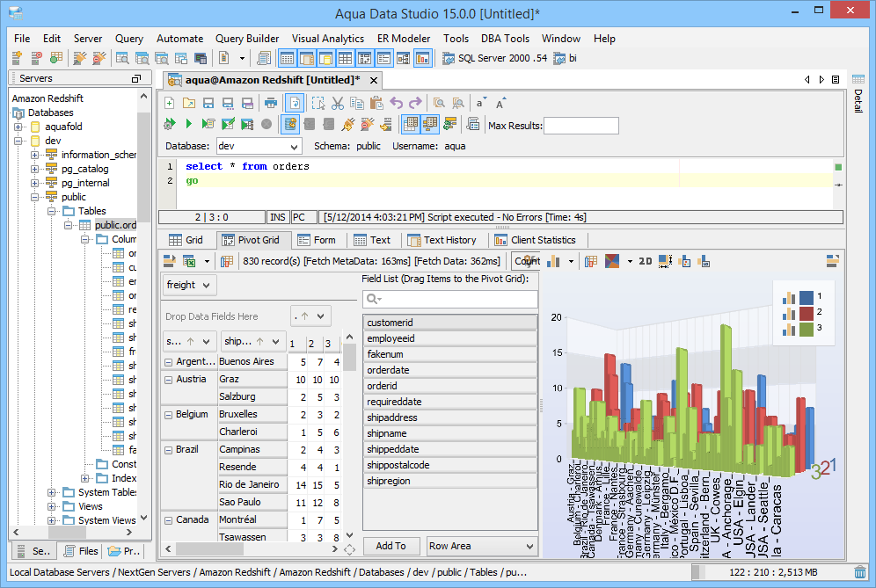The width and height of the screenshot is (876, 588).
Task: Click the Field List search box
Action: (x=450, y=300)
